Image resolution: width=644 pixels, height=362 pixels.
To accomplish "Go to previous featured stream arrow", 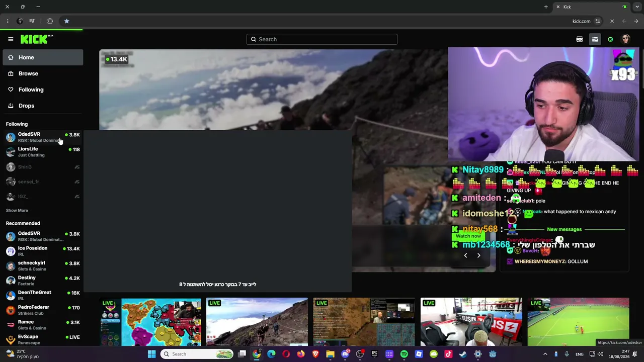I will (x=465, y=255).
